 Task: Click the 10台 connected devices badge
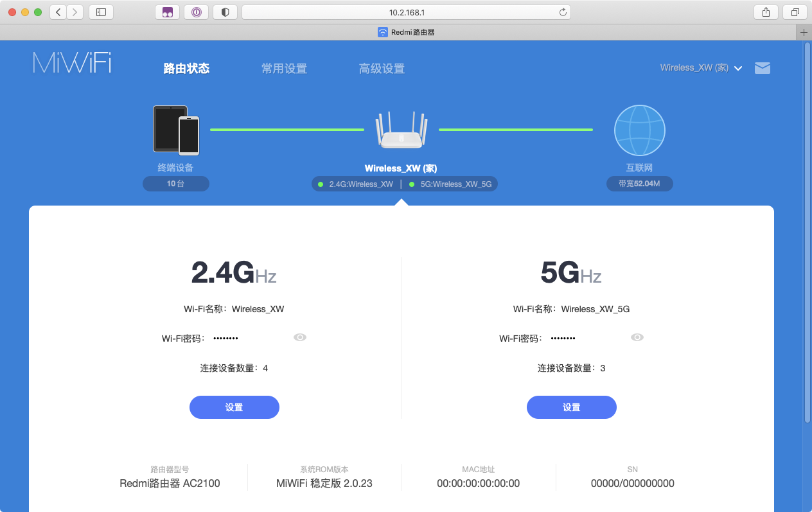click(175, 184)
